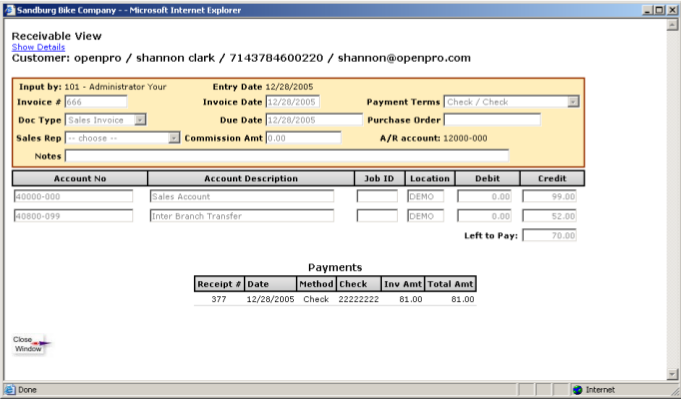
Task: Click the Inv Amt payments header
Action: (x=403, y=284)
